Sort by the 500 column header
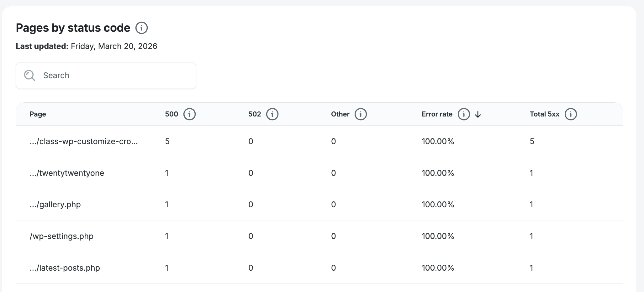 point(172,114)
